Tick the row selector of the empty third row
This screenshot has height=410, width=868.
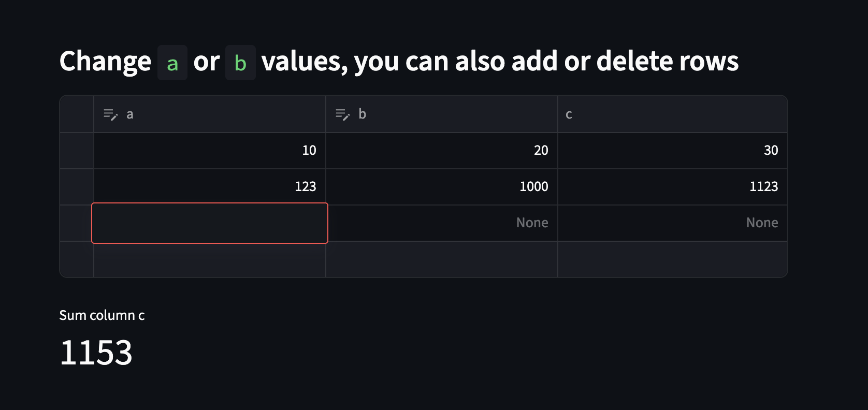[77, 223]
